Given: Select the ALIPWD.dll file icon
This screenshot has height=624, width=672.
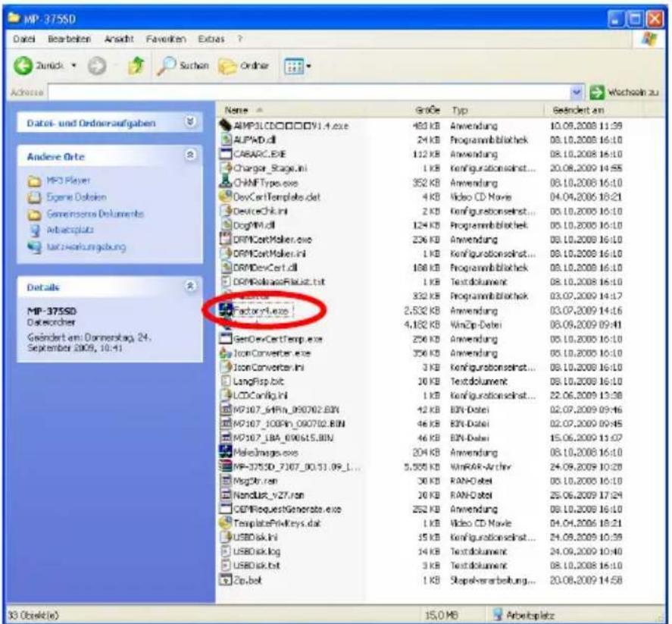Looking at the screenshot, I should [x=226, y=140].
